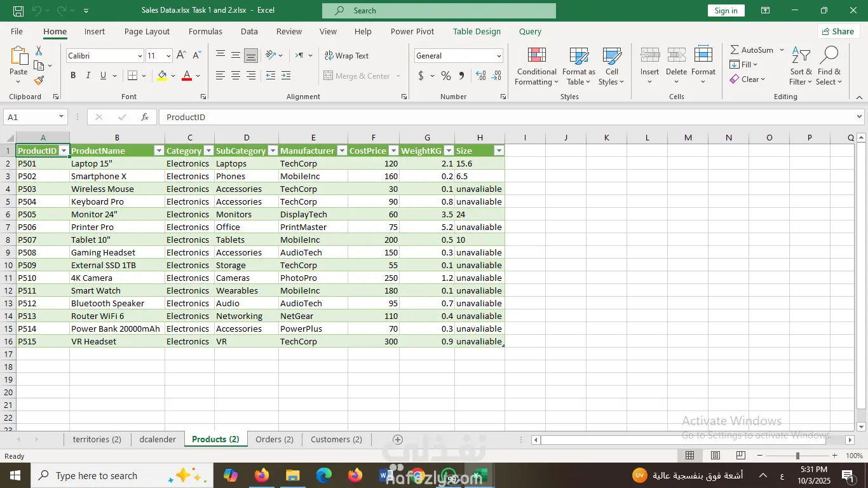This screenshot has width=868, height=488.
Task: Click the Format Painter brush icon
Action: [39, 81]
